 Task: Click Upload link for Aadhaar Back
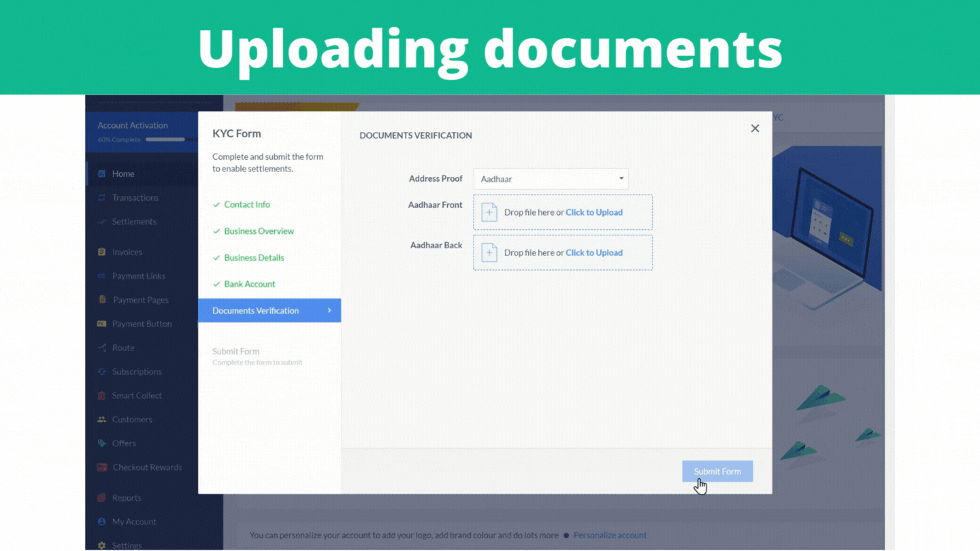click(x=593, y=253)
